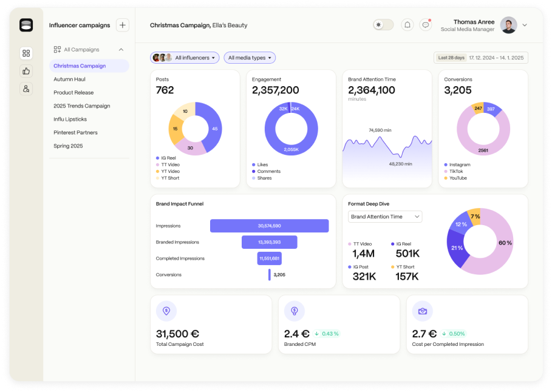The image size is (552, 392).
Task: Select the 2025 Trends Campaign item
Action: pos(81,106)
